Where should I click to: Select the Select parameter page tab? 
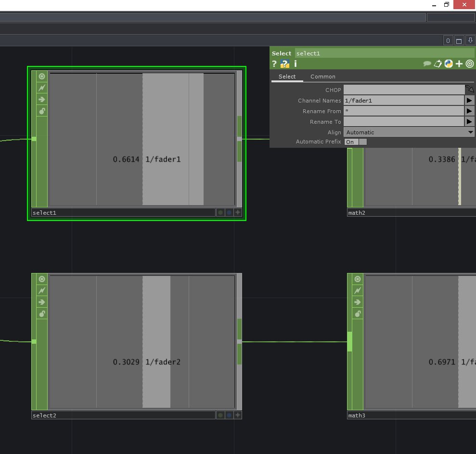pyautogui.click(x=287, y=77)
